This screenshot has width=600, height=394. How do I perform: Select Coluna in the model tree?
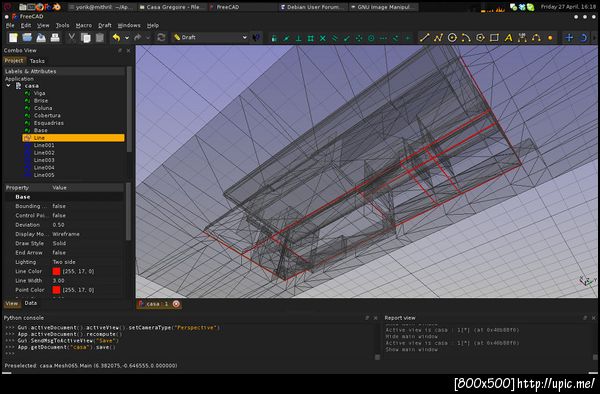(43, 108)
